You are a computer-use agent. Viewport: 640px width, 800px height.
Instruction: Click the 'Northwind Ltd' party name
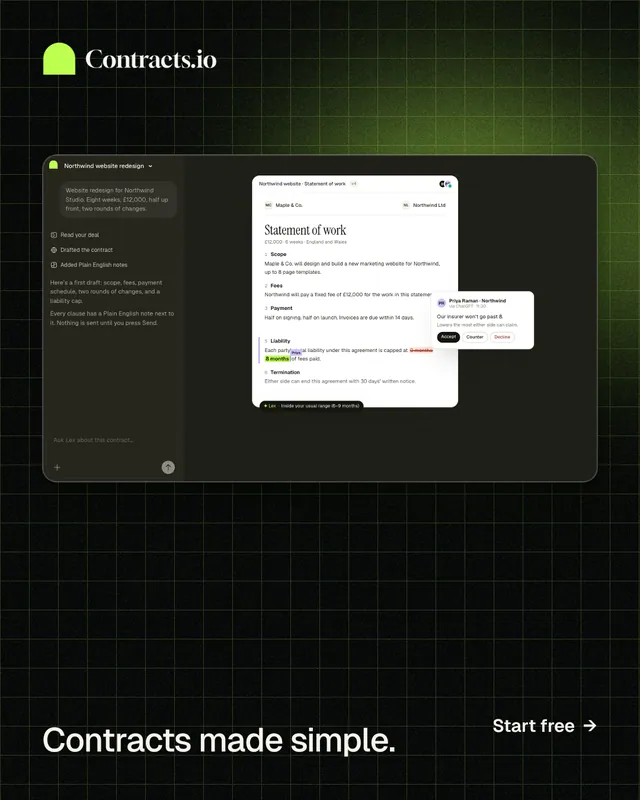click(x=429, y=205)
